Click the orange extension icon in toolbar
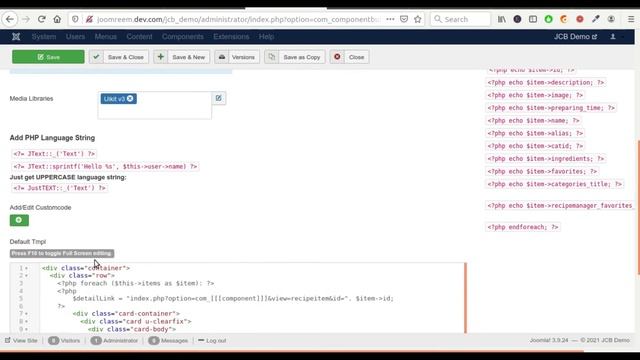Image resolution: width=640 pixels, height=360 pixels. pos(564,19)
